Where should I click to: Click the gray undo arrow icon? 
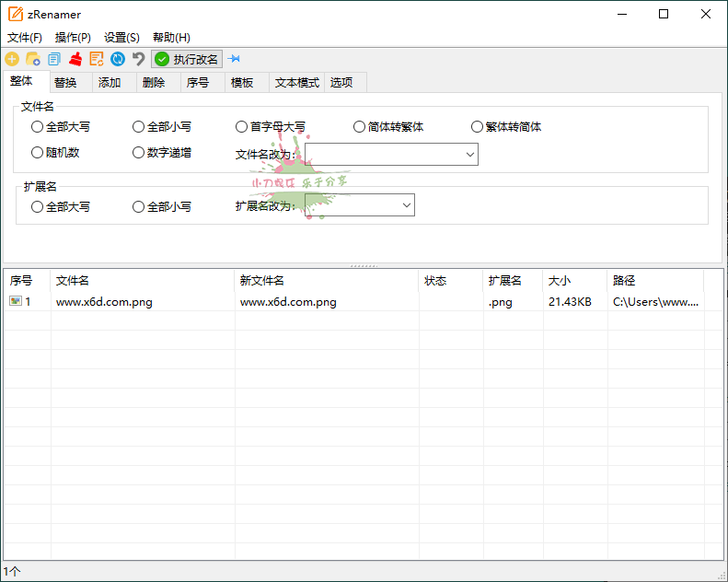tap(139, 59)
